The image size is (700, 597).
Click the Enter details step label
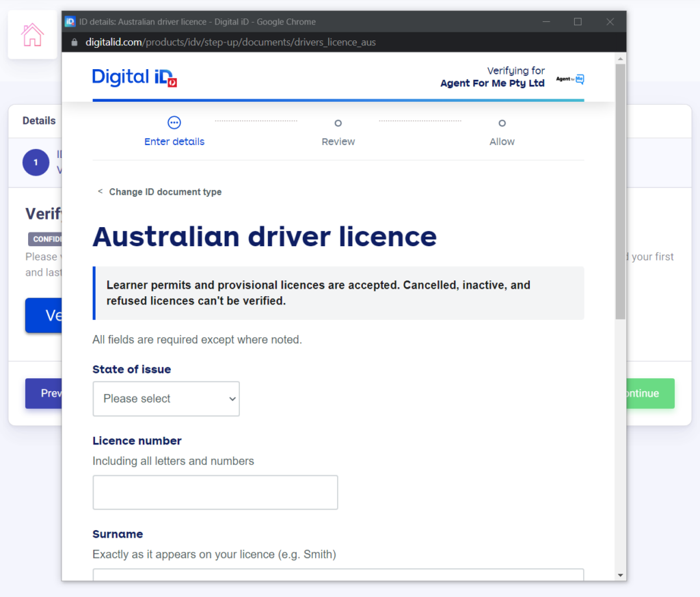click(174, 142)
